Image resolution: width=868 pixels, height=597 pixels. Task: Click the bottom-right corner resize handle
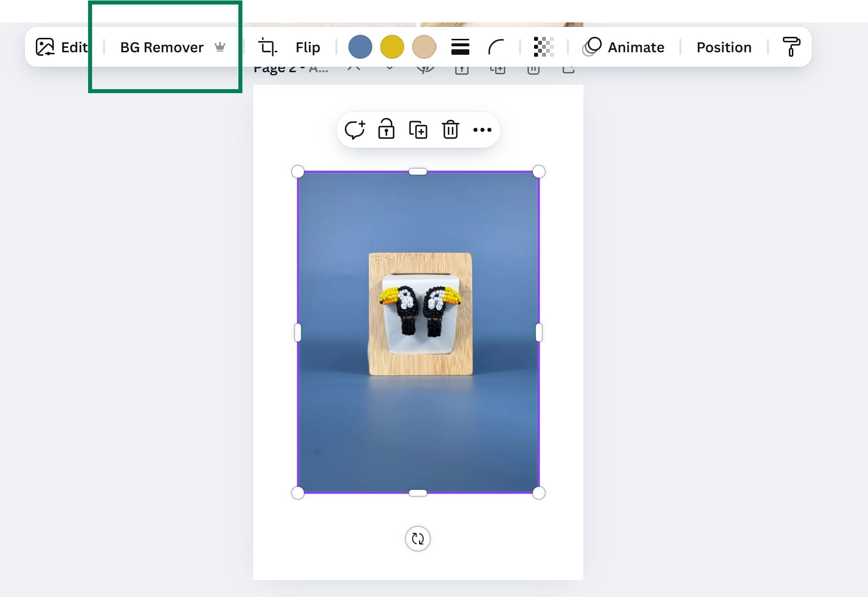[x=539, y=493]
